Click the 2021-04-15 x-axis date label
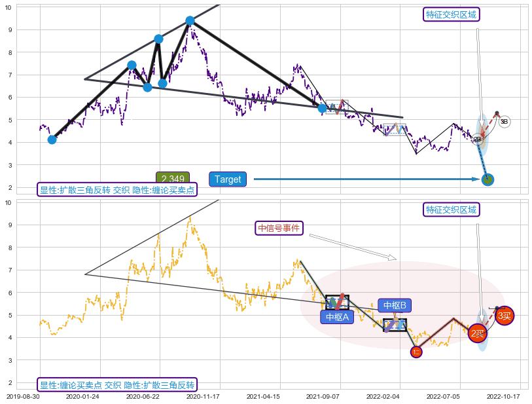 pos(263,397)
